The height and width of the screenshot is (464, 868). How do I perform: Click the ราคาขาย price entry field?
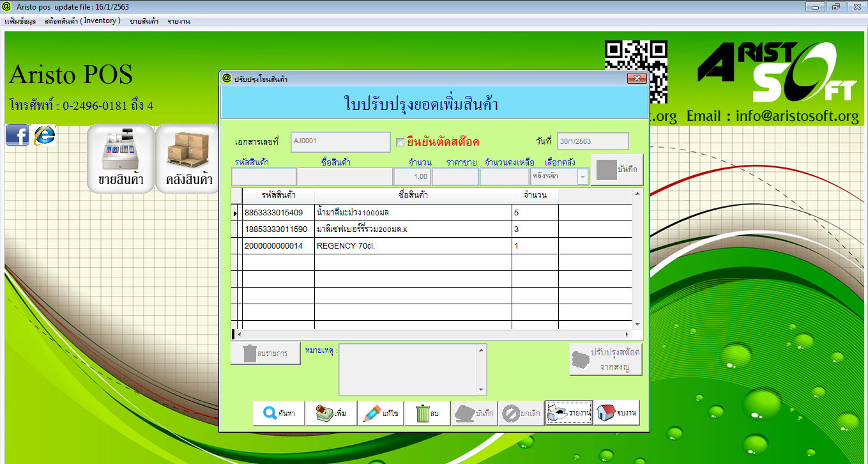455,177
